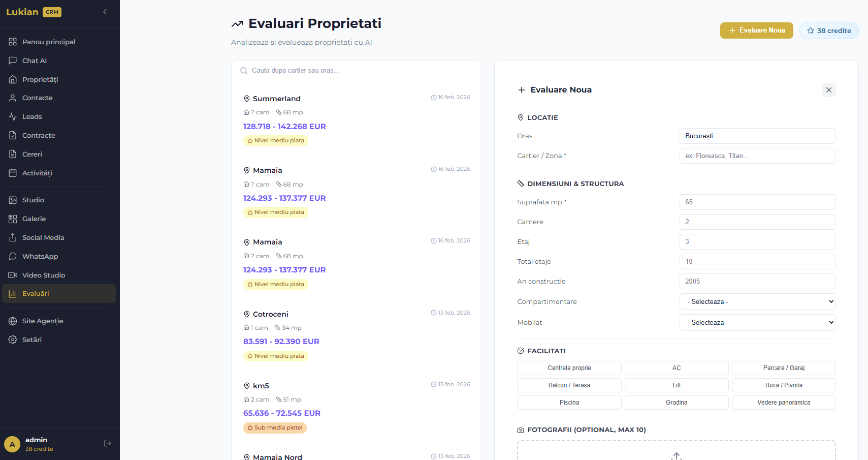Open Video Studio from the sidebar
The width and height of the screenshot is (868, 460).
pyautogui.click(x=43, y=275)
